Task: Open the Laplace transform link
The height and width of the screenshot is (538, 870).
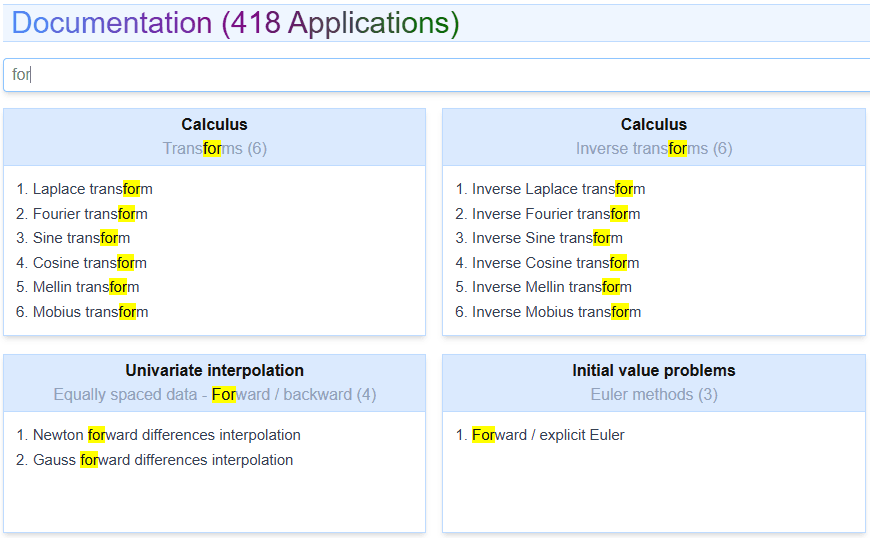Action: 92,189
